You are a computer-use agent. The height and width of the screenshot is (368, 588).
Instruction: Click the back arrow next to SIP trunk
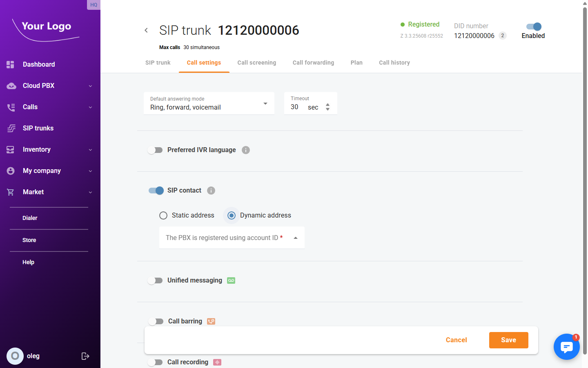[x=146, y=30]
